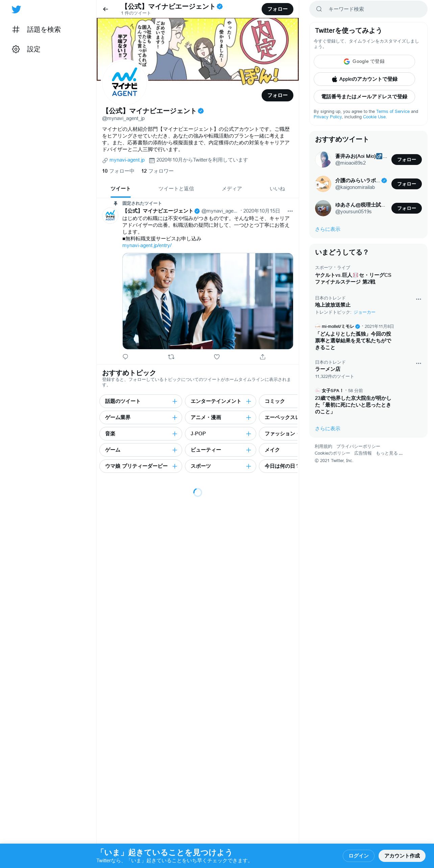The width and height of the screenshot is (434, 868).
Task: Open 設定 gear icon in sidebar
Action: [x=16, y=49]
